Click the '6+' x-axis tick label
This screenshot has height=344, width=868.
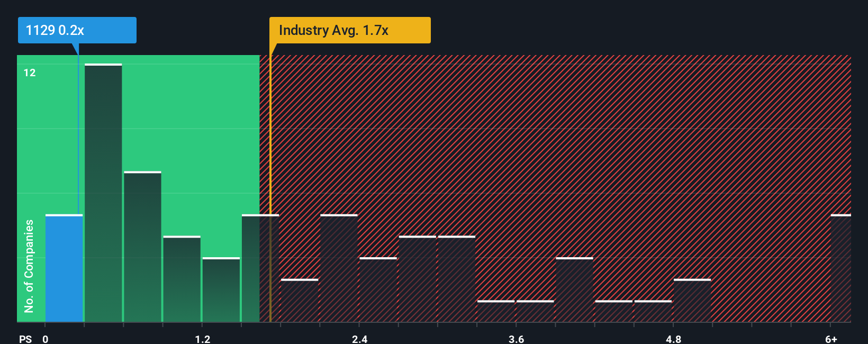point(831,339)
